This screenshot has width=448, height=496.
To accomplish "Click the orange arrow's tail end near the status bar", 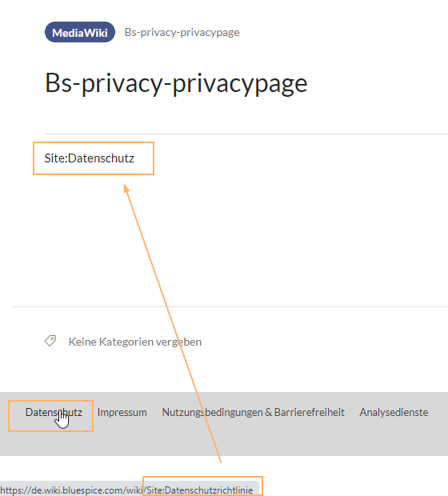I will (x=220, y=462).
